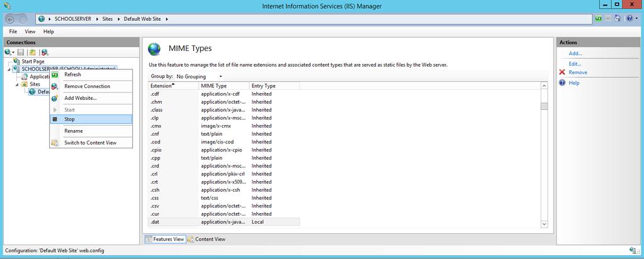Viewport: 644px width, 259px height.
Task: Switch to the Features View tab
Action: click(165, 239)
